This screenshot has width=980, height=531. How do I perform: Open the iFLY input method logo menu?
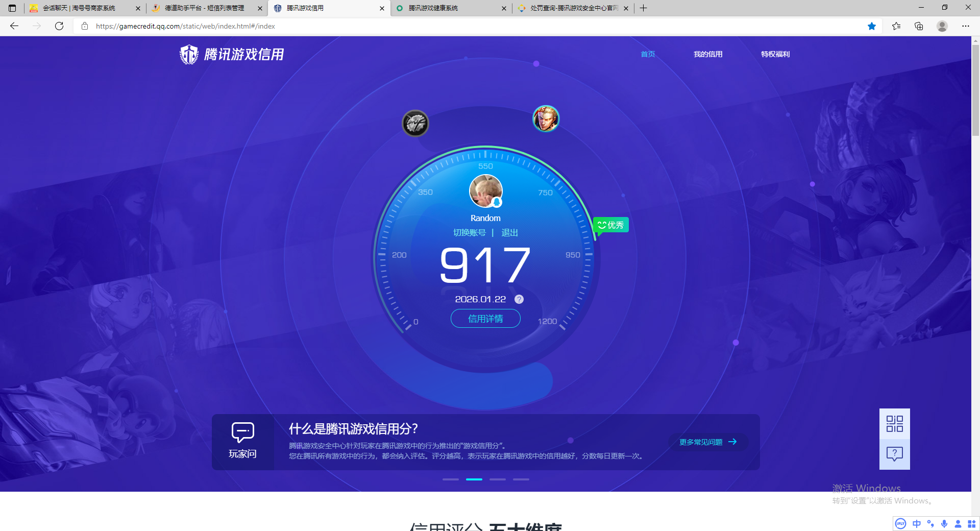tap(900, 524)
